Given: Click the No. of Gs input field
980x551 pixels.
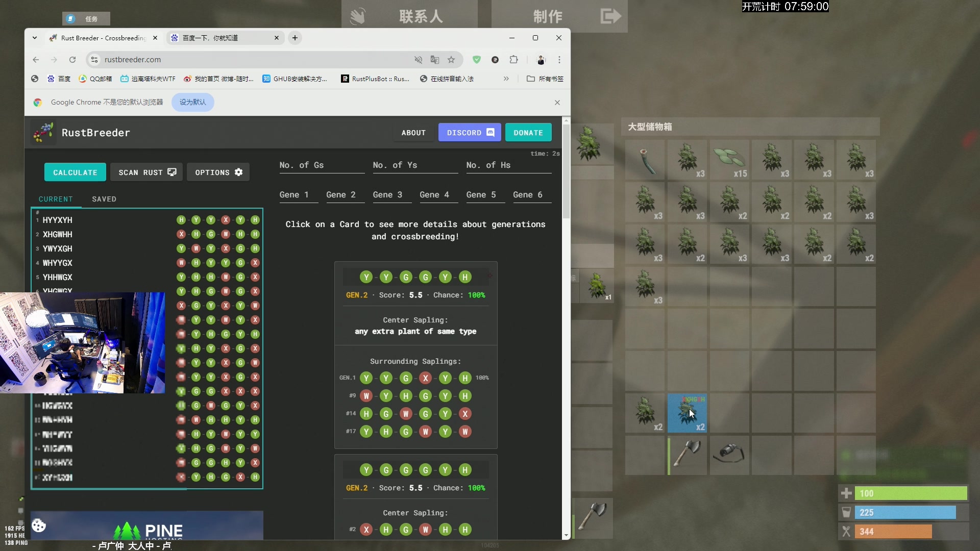Looking at the screenshot, I should (x=322, y=165).
